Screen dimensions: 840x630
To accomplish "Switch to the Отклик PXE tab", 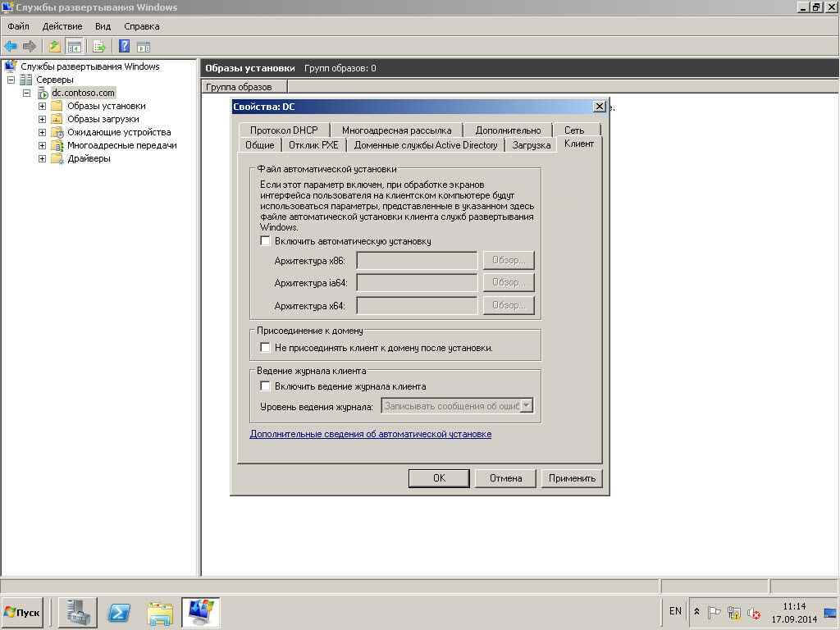I will click(x=314, y=145).
